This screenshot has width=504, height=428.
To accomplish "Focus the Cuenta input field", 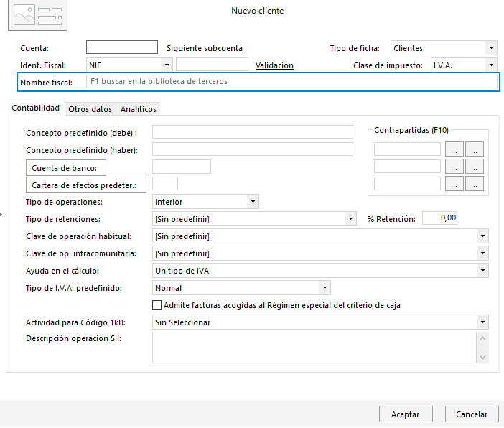I will point(122,47).
